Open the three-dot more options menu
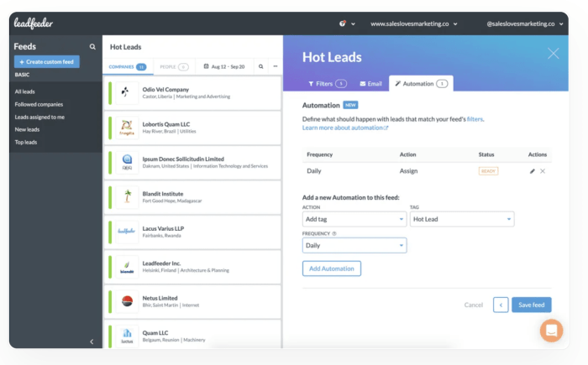The image size is (588, 365). point(276,66)
